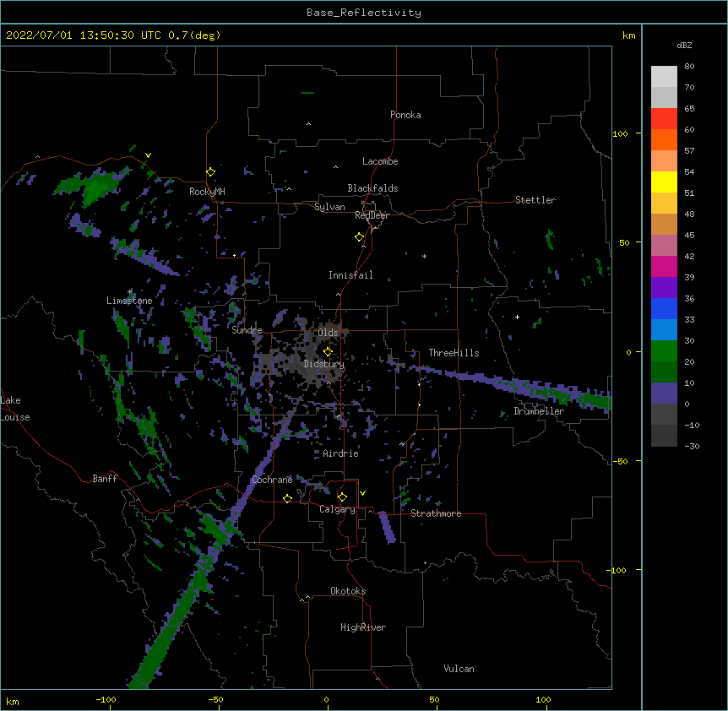Viewport: 728px width, 711px height.
Task: Click the yellow V marker northwest of RockyMH
Action: click(x=148, y=155)
